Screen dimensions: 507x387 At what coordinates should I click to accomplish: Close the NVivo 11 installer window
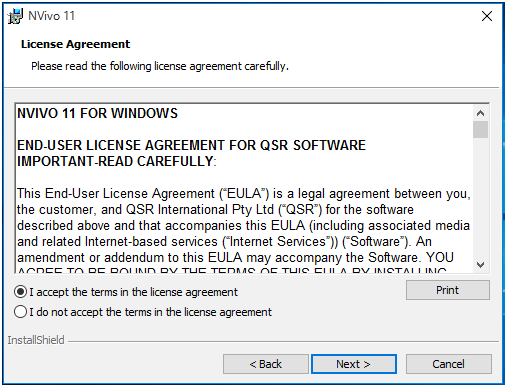click(x=487, y=16)
